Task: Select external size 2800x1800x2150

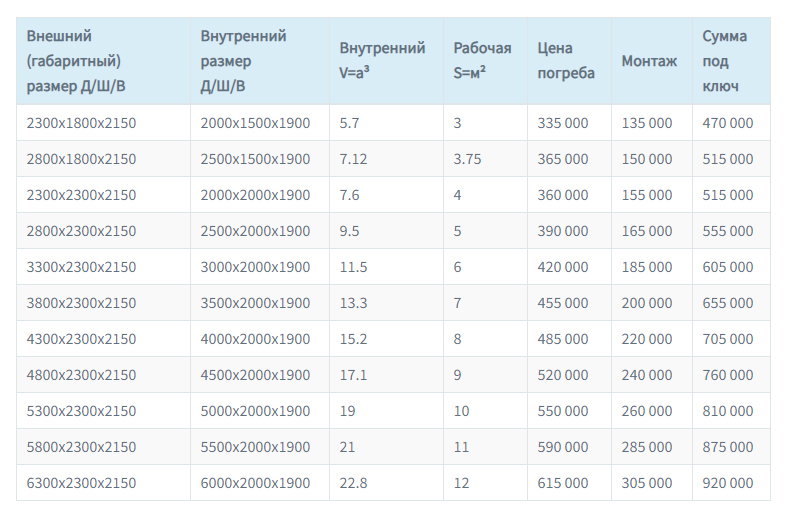Action: pos(81,159)
